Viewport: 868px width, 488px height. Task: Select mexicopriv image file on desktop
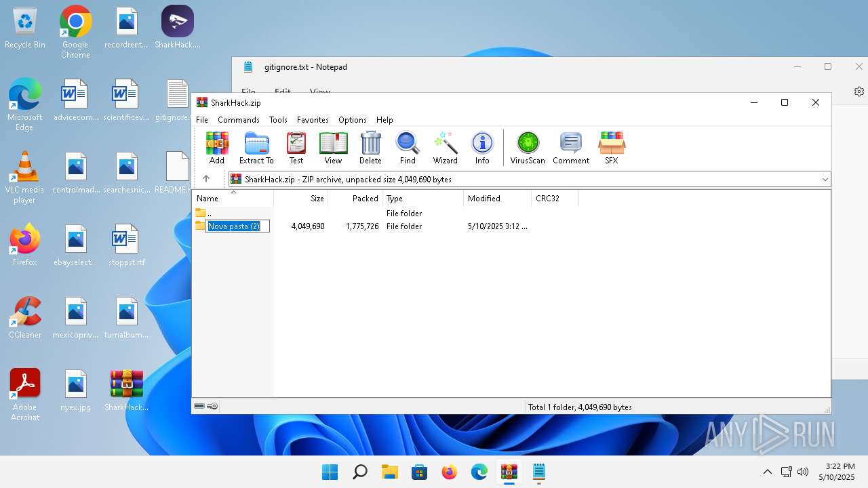pos(76,317)
